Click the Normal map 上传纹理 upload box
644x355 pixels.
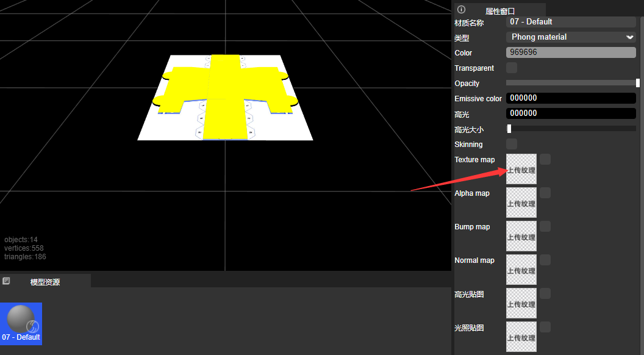[x=521, y=270]
